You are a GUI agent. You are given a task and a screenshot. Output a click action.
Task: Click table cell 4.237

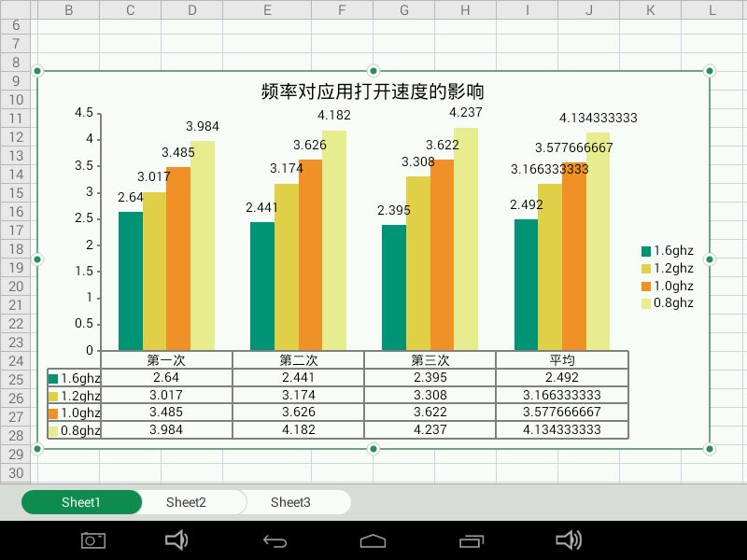click(x=430, y=430)
